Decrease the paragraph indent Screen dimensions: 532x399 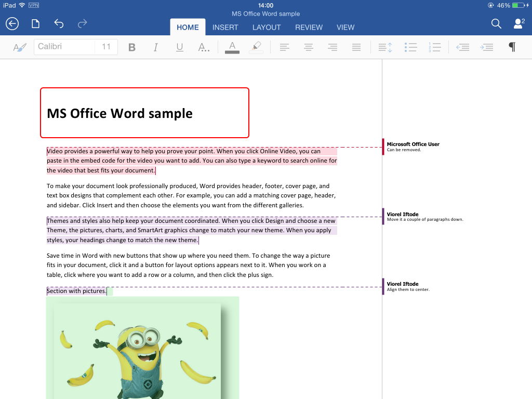pos(463,47)
